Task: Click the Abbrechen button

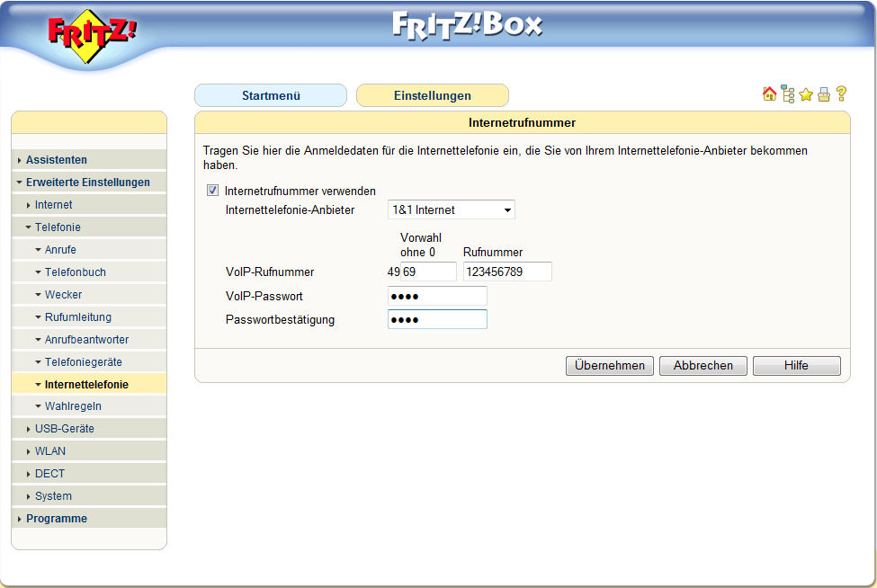Action: click(703, 366)
